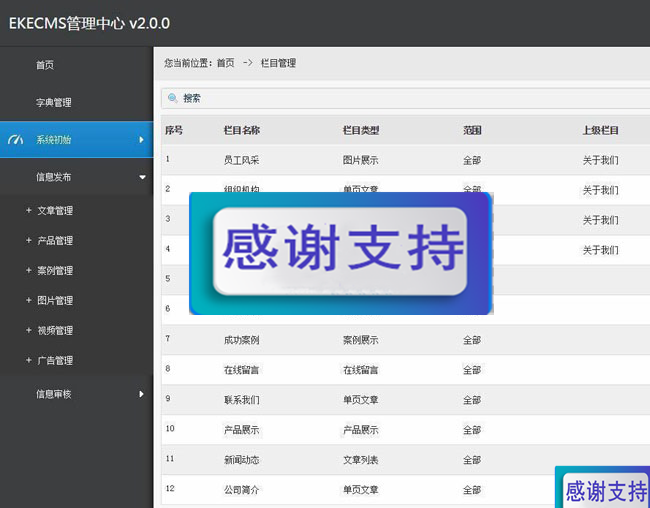The width and height of the screenshot is (650, 508).
Task: Expand the 系统初始 menu arrow
Action: coord(141,140)
